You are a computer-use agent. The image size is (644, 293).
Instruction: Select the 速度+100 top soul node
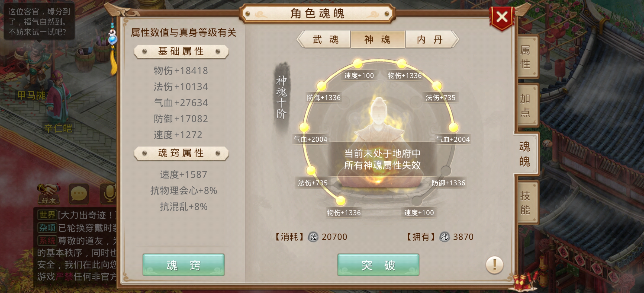[x=358, y=64]
